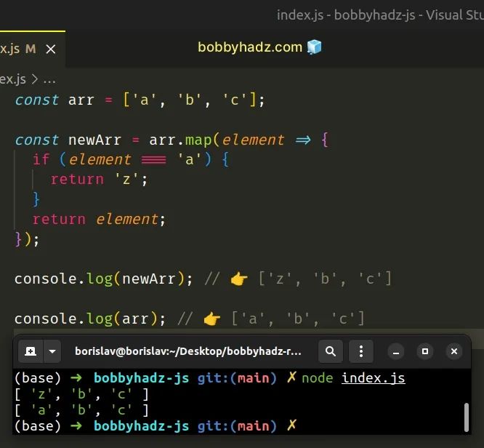The height and width of the screenshot is (448, 484).
Task: Open new terminal tab icon
Action: [31, 351]
